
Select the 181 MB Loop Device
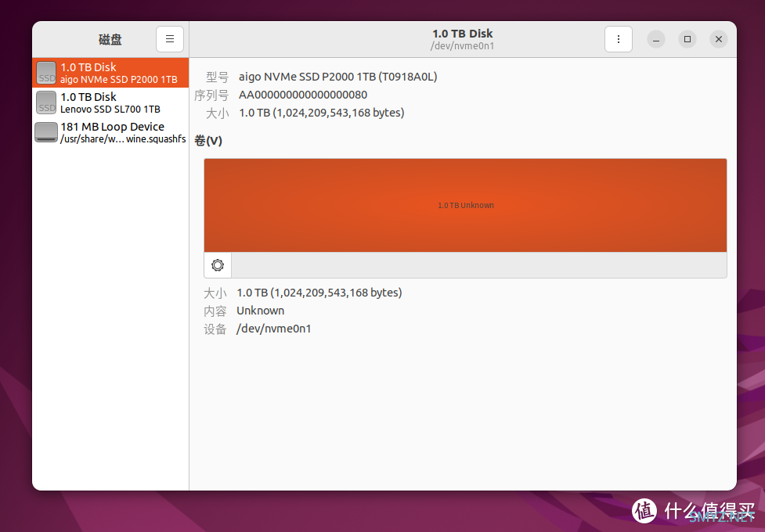pos(110,132)
